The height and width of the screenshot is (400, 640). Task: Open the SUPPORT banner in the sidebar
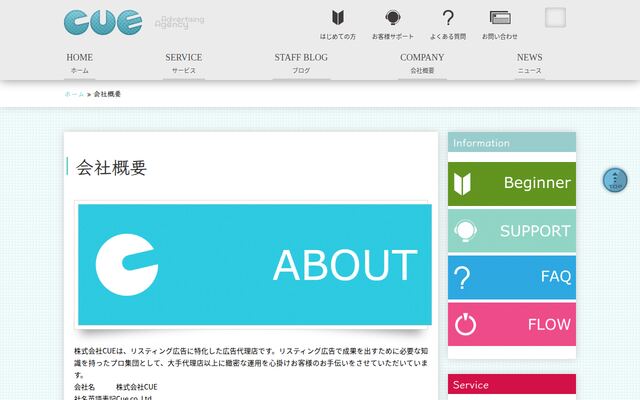point(512,231)
